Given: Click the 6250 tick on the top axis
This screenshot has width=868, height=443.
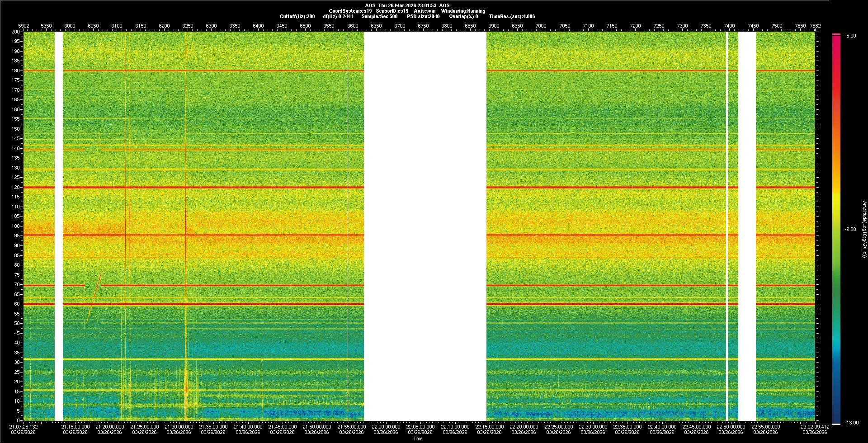Looking at the screenshot, I should (x=188, y=26).
